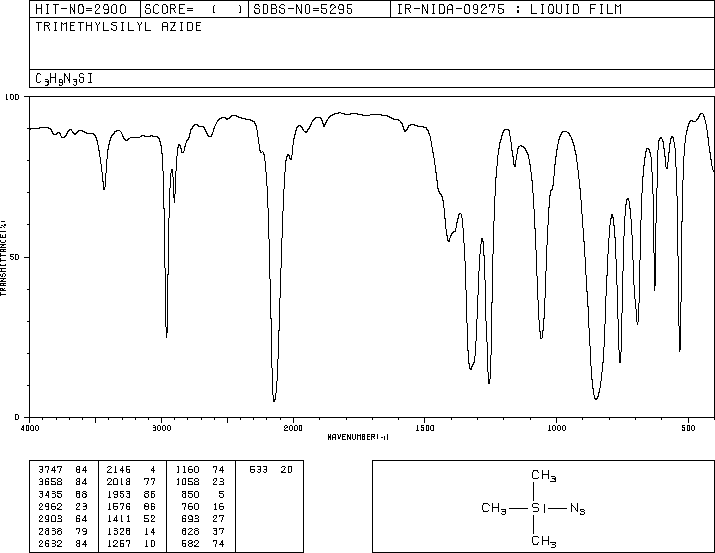Click peak table wavenumber 760
Image resolution: width=715 pixels, height=553 pixels.
pyautogui.click(x=191, y=506)
